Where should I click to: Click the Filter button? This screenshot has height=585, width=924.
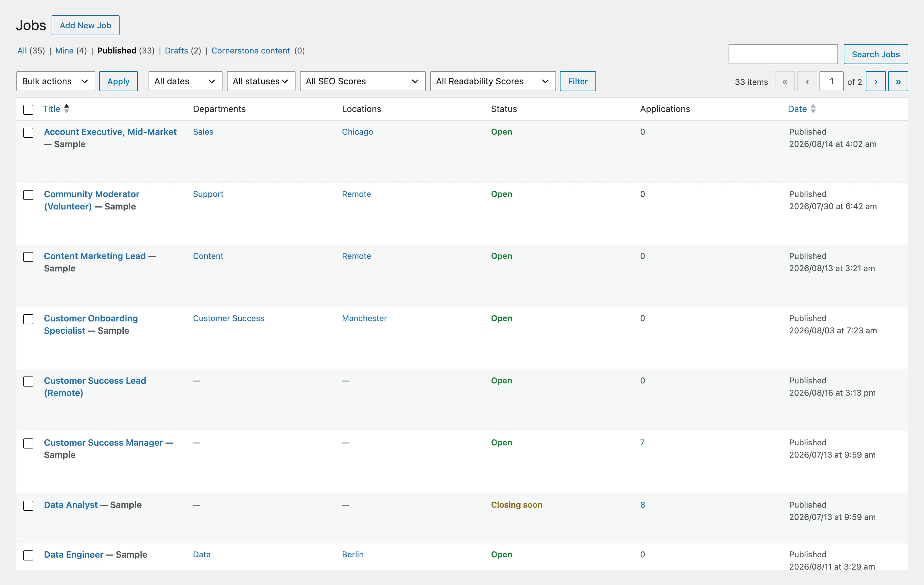point(577,81)
